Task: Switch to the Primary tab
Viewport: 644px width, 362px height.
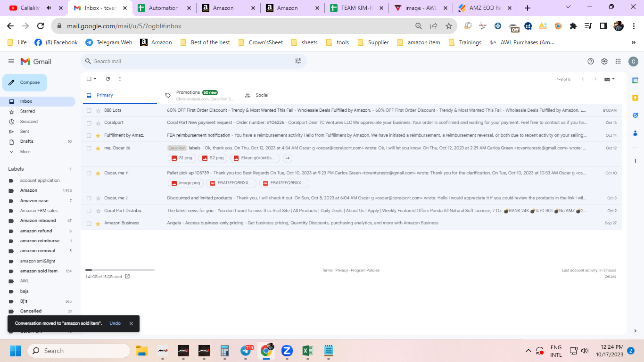Action: click(x=119, y=95)
